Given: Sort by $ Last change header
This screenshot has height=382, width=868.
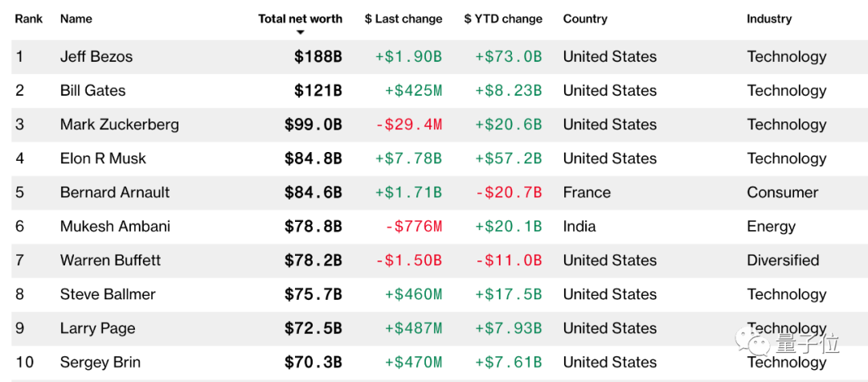Looking at the screenshot, I should click(403, 18).
